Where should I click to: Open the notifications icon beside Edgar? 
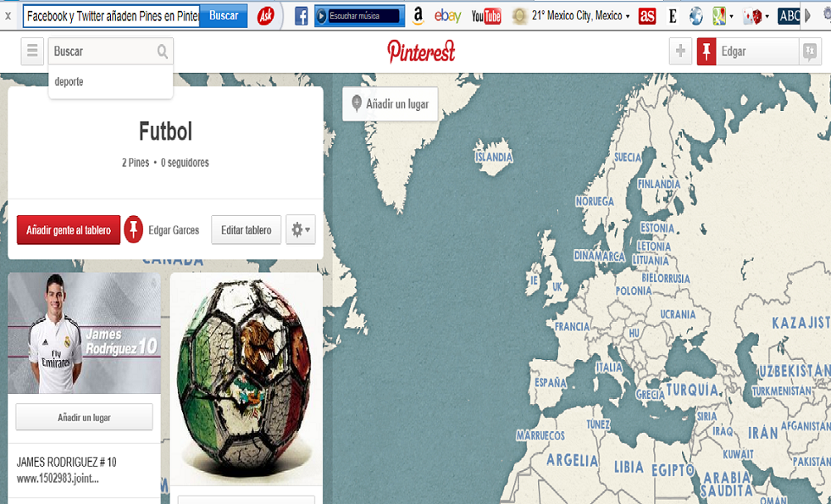coord(810,52)
